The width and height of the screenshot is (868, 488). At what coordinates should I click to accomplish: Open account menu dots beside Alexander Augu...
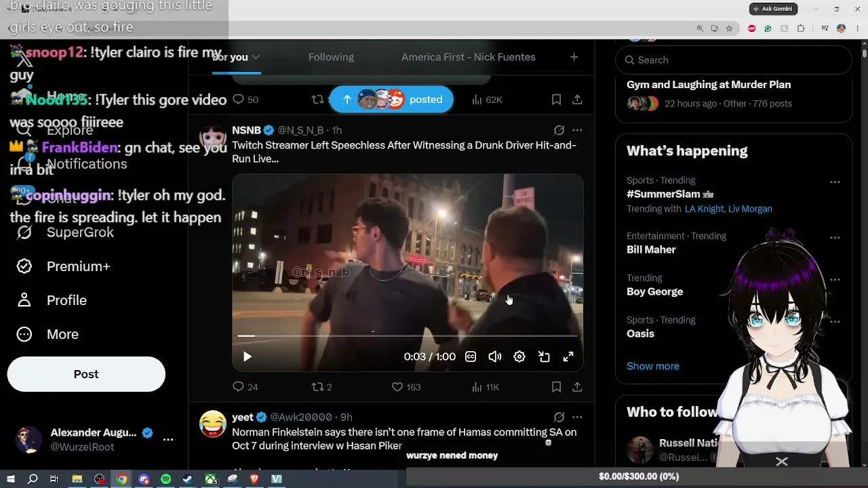point(168,439)
